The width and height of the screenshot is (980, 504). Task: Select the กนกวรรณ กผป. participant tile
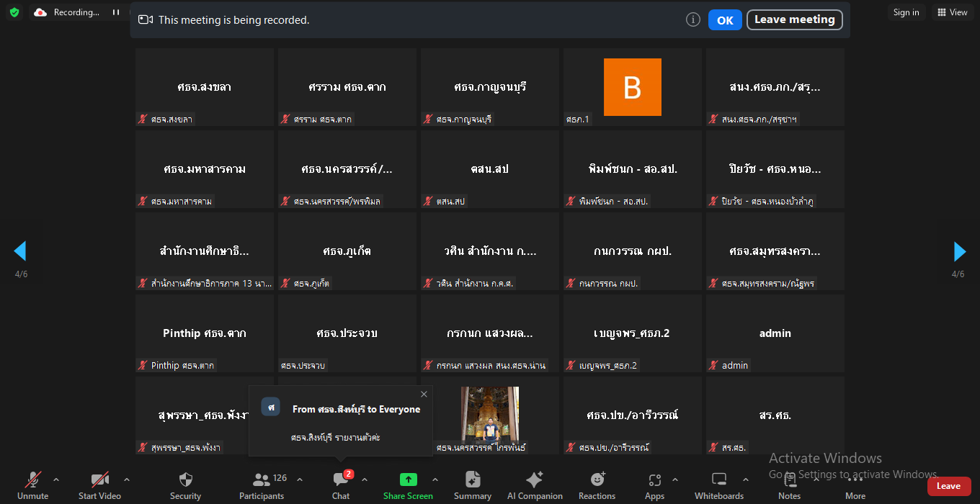coord(633,251)
